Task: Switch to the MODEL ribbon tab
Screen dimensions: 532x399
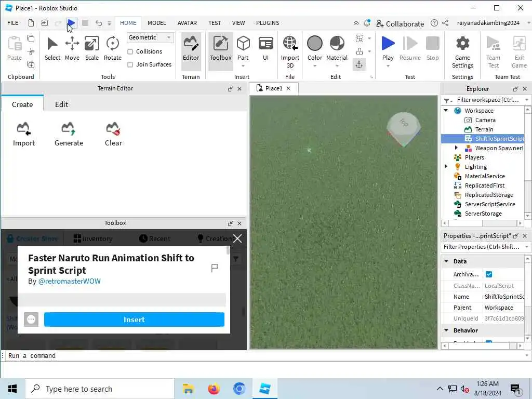Action: 157,23
